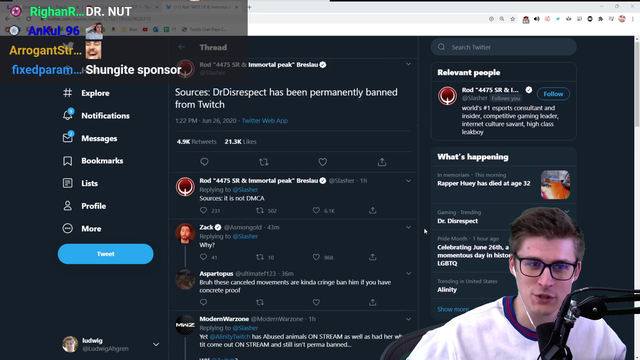The image size is (640, 360).
Task: Retweet the 'it is not DMCA' tweet
Action: (x=260, y=211)
